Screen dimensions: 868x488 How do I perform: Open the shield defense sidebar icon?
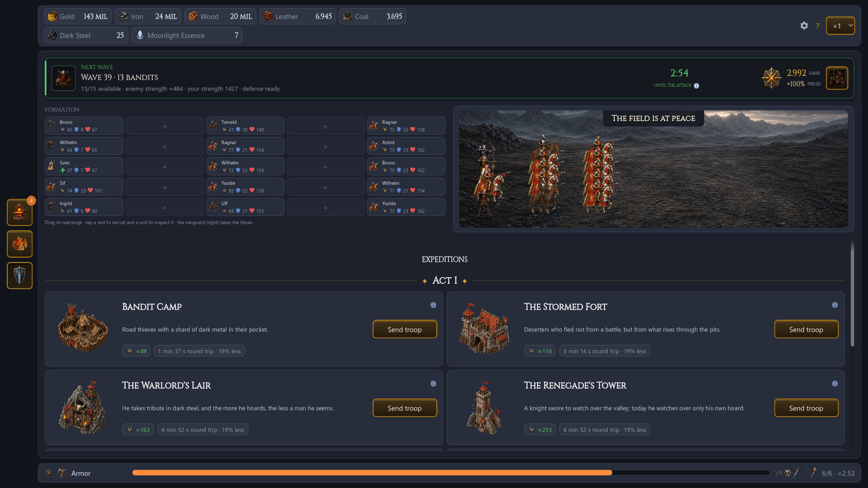(x=19, y=275)
